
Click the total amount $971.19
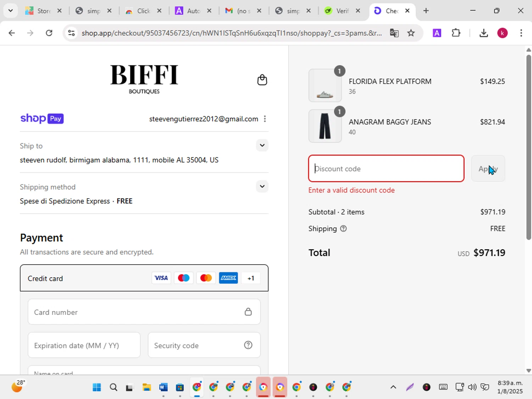click(489, 253)
